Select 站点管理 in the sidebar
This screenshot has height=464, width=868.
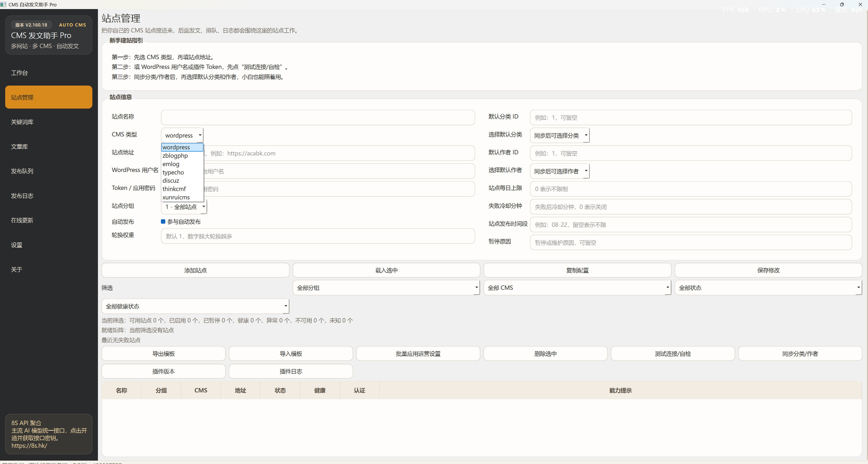(49, 97)
